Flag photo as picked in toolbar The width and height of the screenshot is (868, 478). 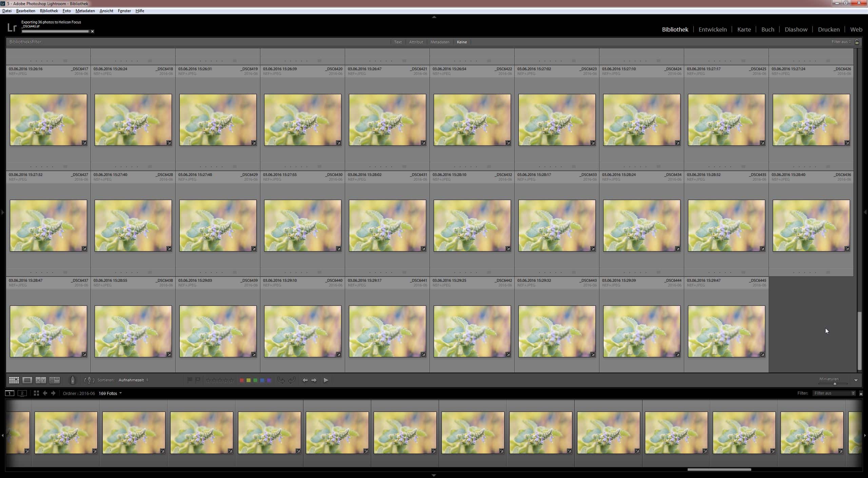point(190,380)
